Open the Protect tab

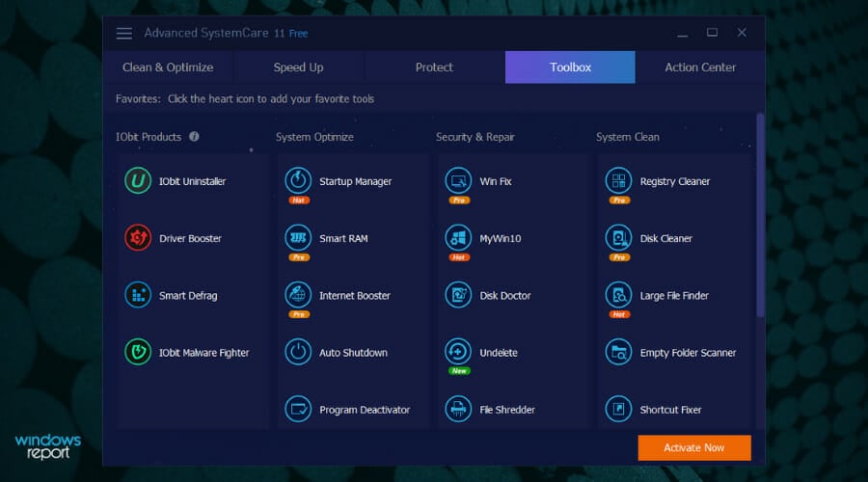coord(434,67)
